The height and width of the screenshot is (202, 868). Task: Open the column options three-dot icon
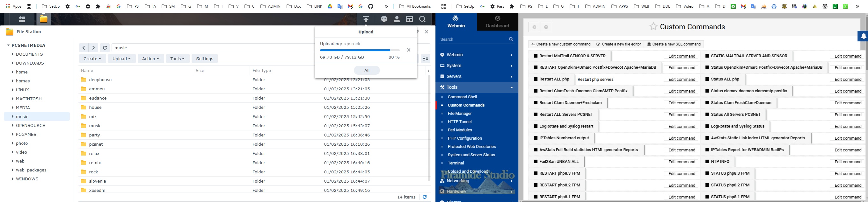tap(428, 71)
